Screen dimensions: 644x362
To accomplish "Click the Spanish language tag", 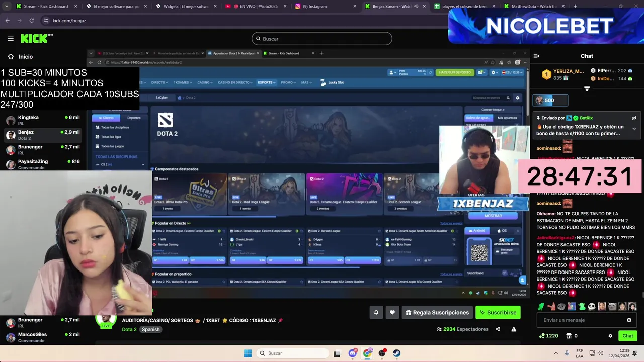I will pos(150,329).
